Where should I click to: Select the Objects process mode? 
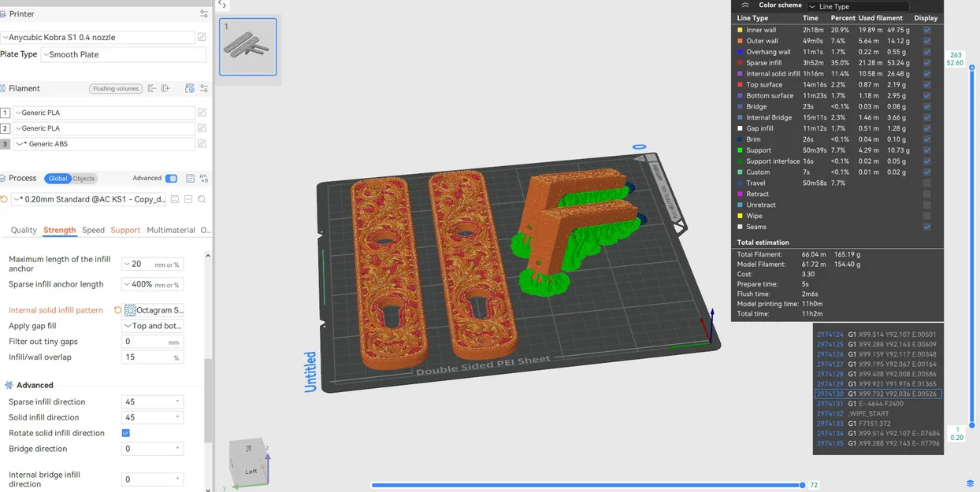[x=84, y=179]
